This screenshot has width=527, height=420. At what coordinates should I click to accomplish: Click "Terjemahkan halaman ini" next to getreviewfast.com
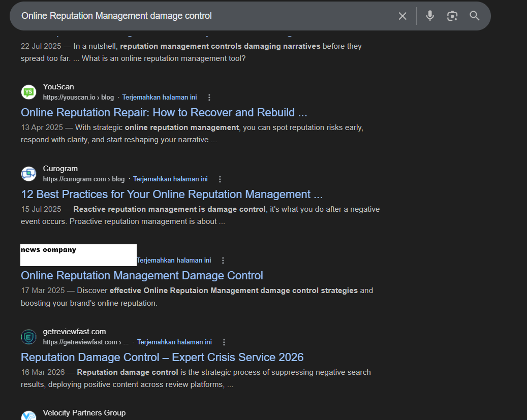tap(174, 342)
